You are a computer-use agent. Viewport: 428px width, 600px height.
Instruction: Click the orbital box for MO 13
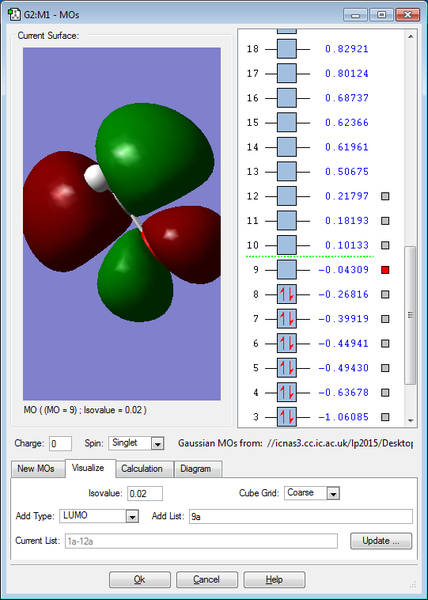[286, 171]
